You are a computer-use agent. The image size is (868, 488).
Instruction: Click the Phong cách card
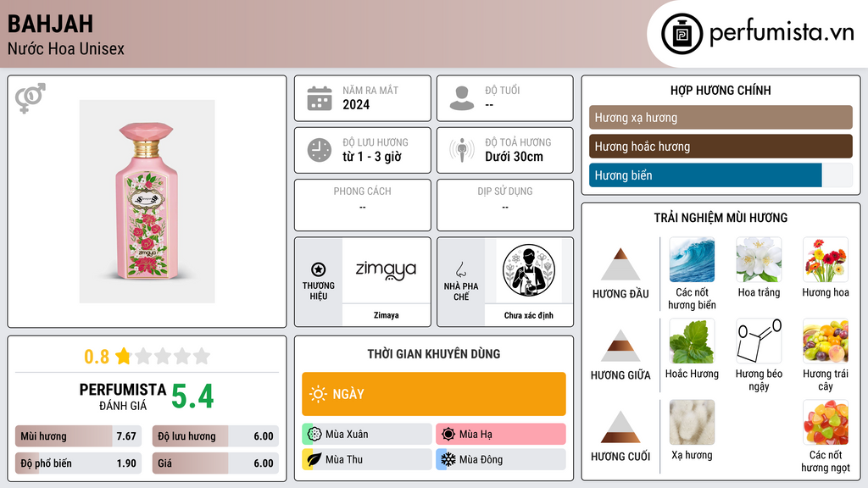pos(363,205)
